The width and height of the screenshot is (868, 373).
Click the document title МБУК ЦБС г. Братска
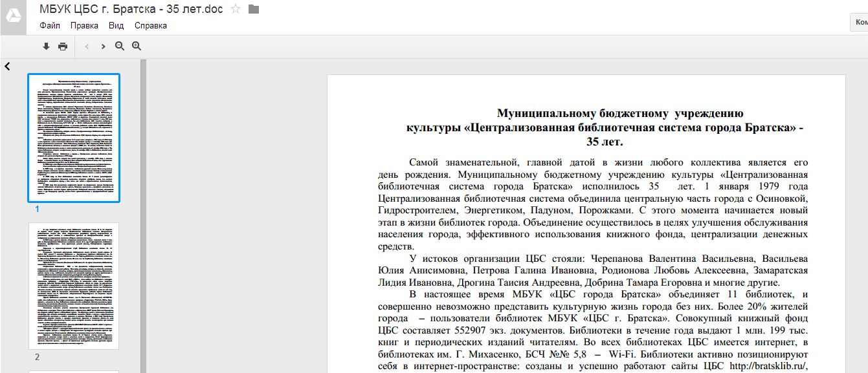click(x=131, y=9)
